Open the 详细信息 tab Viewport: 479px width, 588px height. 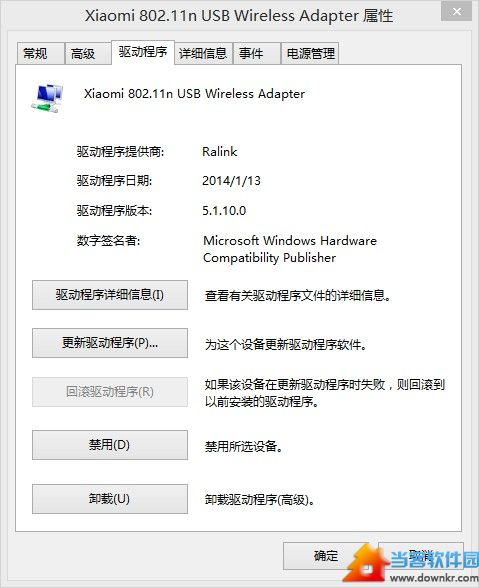(x=203, y=54)
